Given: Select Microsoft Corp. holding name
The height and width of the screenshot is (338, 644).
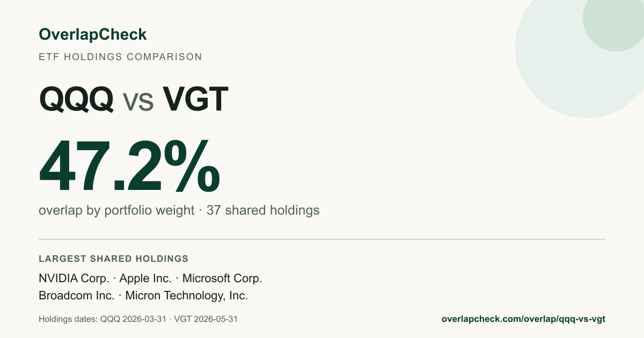Looking at the screenshot, I should tap(222, 278).
